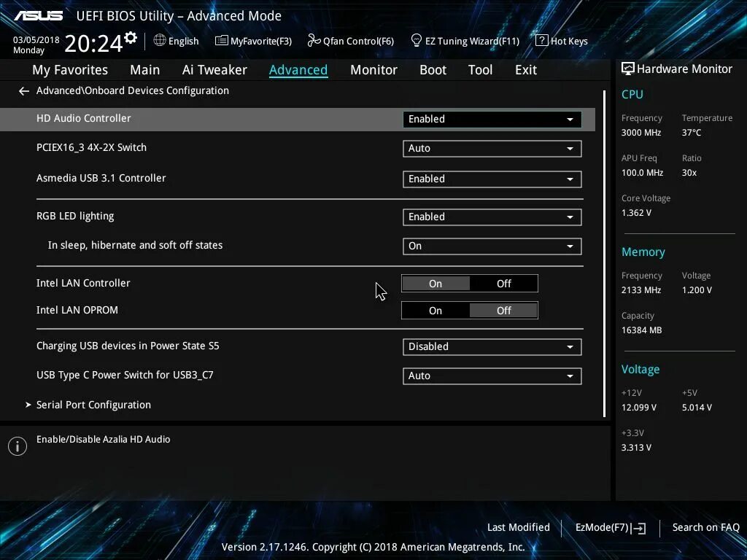Click CPU frequency value 3000 MHz

[x=640, y=133]
